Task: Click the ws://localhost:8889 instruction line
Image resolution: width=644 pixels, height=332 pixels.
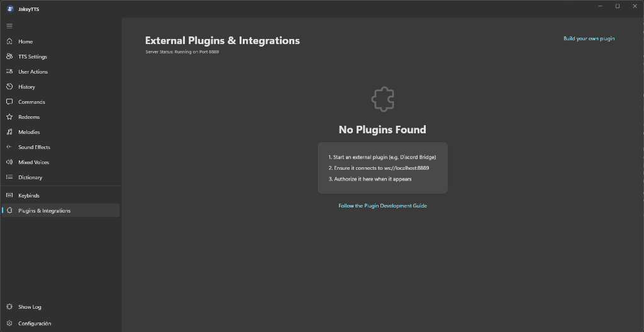Action: click(379, 168)
